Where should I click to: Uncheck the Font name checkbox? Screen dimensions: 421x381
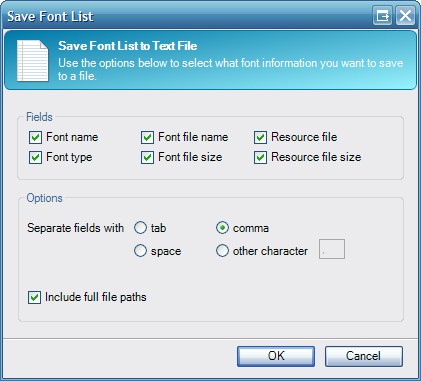[35, 137]
